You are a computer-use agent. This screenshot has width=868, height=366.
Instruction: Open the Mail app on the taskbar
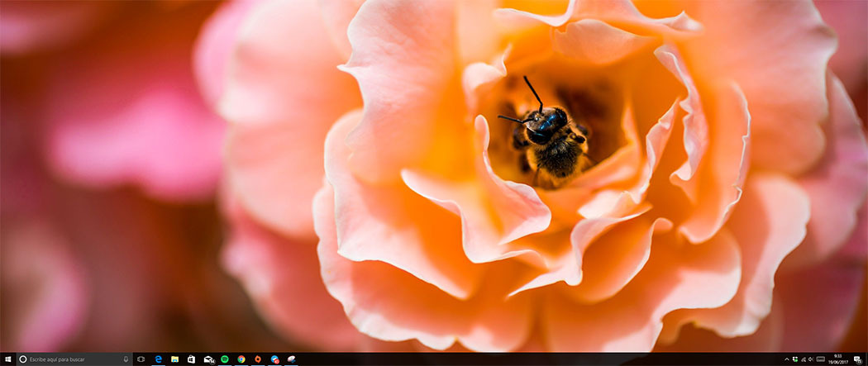(208, 359)
